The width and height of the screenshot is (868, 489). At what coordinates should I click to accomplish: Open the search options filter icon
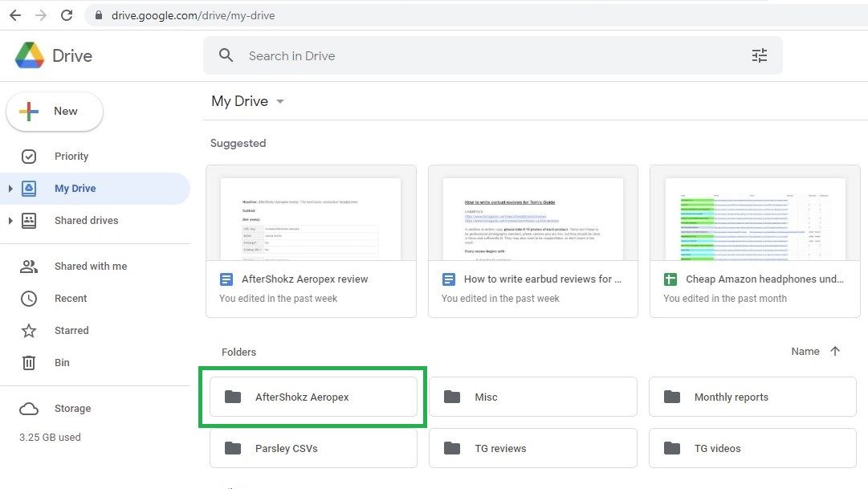tap(760, 55)
